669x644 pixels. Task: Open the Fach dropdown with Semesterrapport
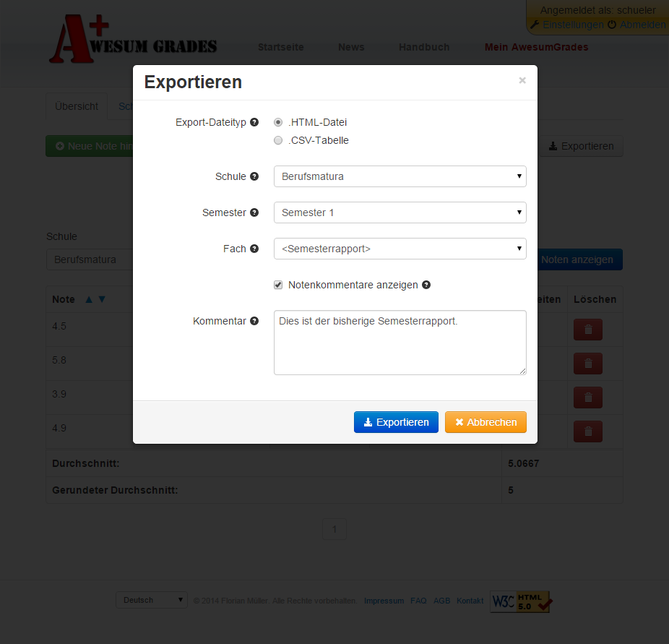(x=400, y=249)
